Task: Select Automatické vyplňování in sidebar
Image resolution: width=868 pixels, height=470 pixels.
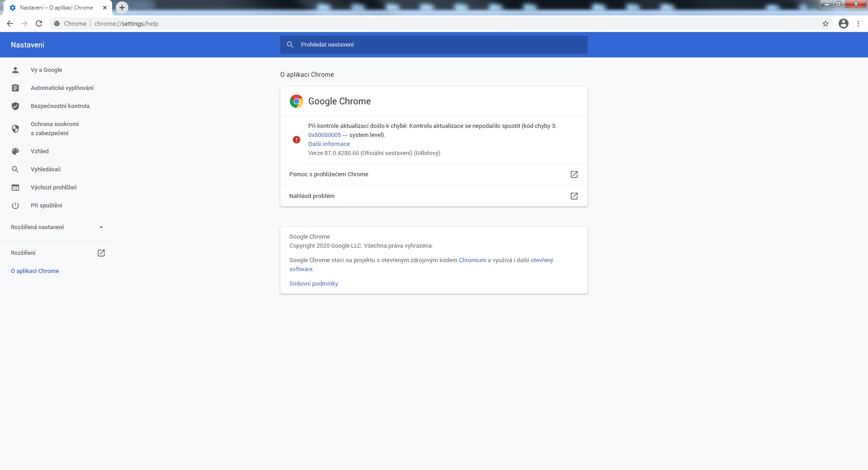Action: 62,88
